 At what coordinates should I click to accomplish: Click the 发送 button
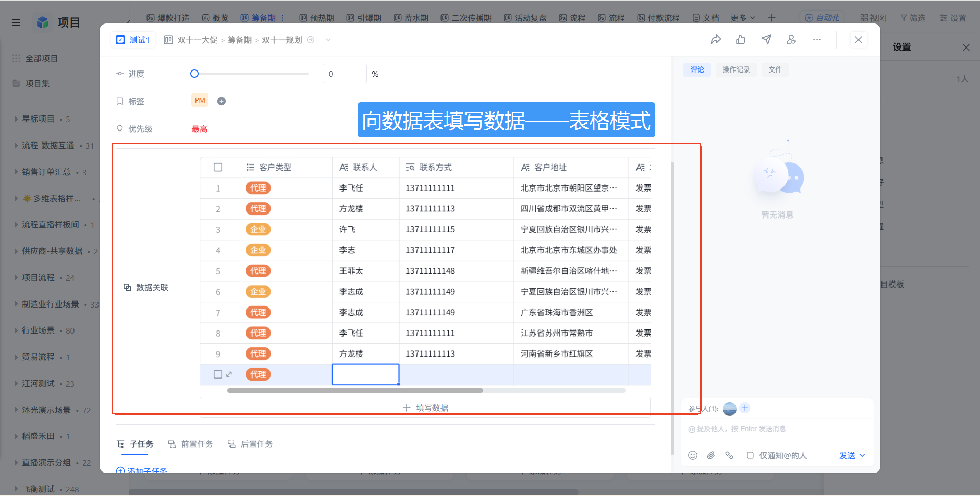[847, 455]
